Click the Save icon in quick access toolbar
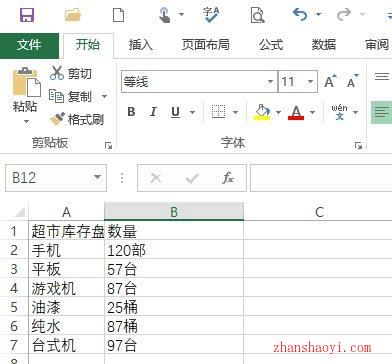The height and width of the screenshot is (364, 392). pos(27,15)
